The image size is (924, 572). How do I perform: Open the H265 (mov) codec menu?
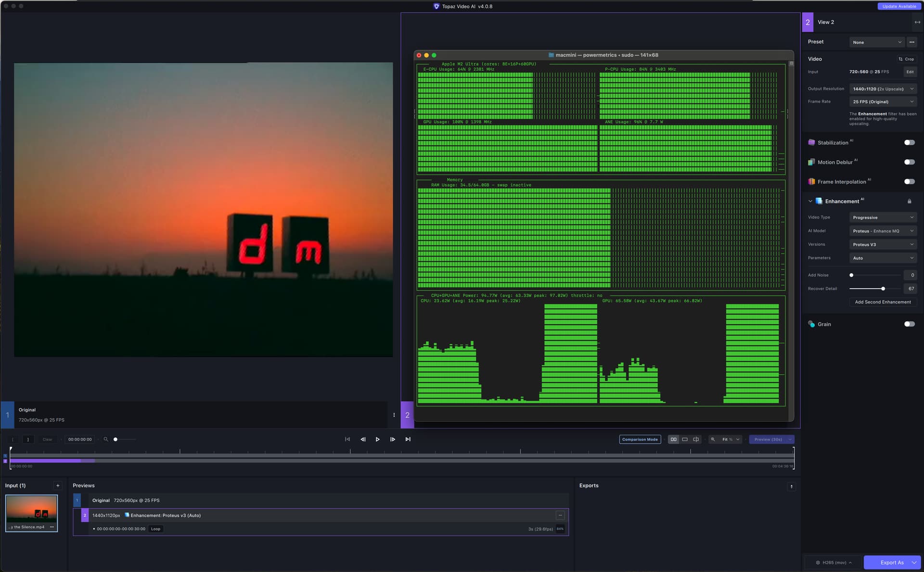[834, 562]
